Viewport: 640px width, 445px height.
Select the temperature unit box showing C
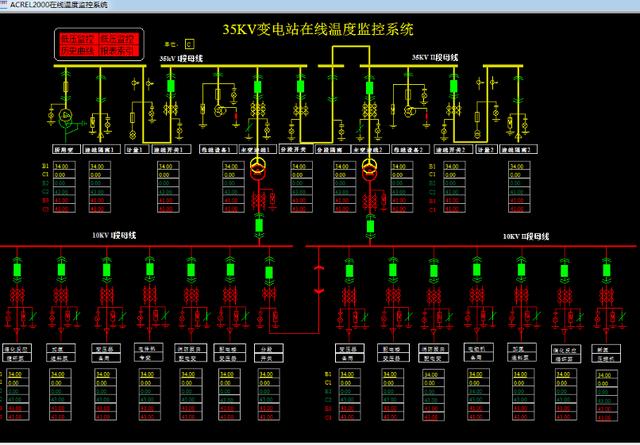[189, 44]
